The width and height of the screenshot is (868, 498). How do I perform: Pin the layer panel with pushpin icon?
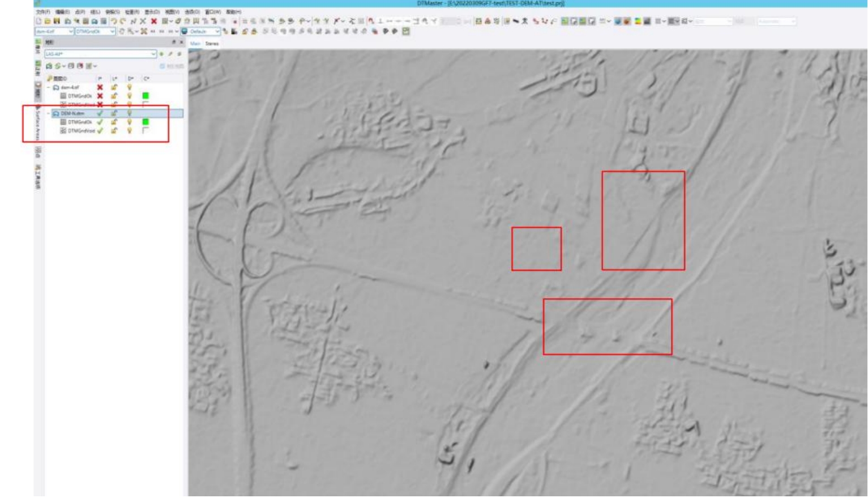click(x=174, y=42)
